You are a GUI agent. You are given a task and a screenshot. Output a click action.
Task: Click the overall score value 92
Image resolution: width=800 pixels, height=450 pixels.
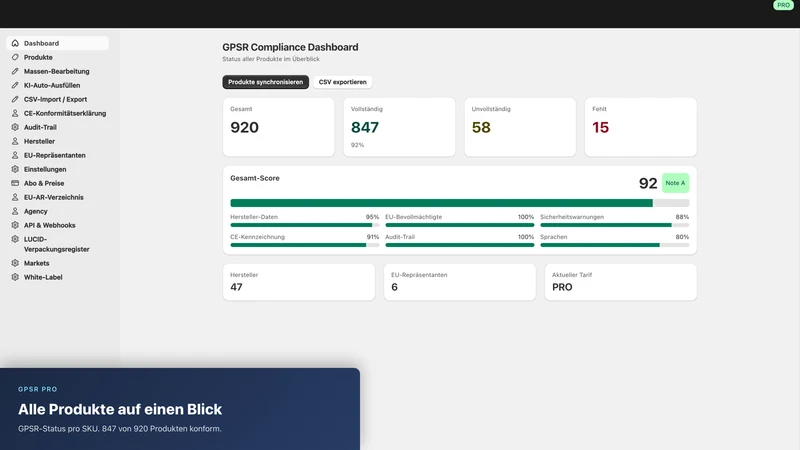648,183
